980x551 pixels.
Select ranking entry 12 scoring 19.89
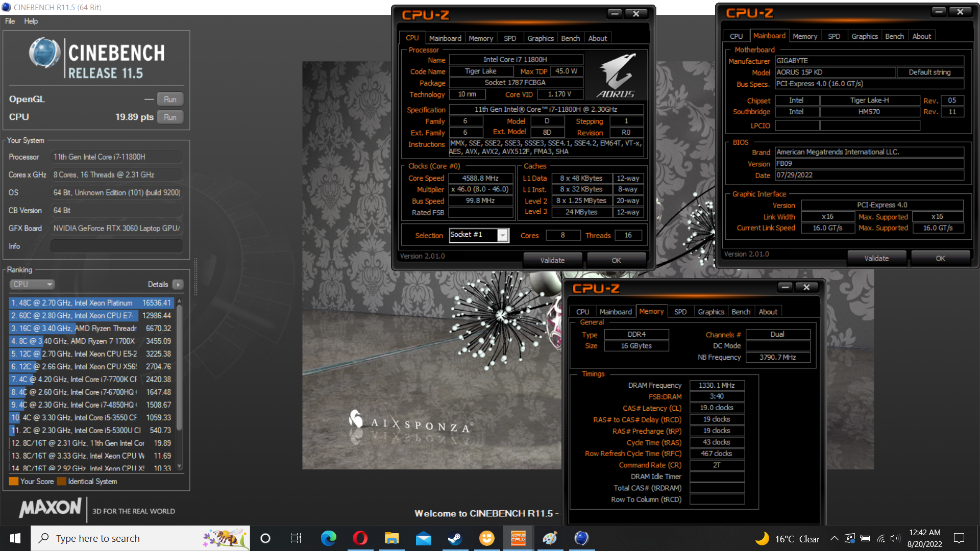click(91, 443)
